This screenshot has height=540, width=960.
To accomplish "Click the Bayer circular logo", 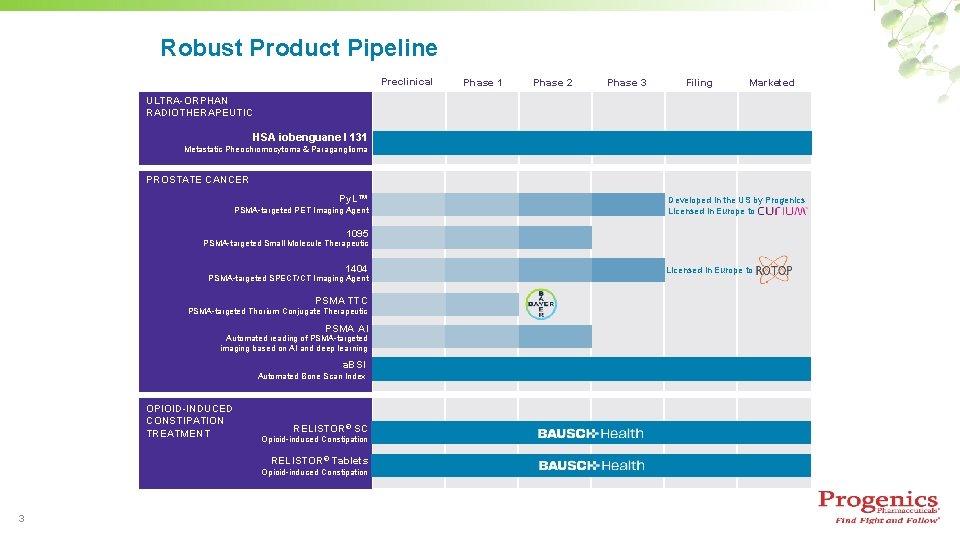I will [x=541, y=304].
